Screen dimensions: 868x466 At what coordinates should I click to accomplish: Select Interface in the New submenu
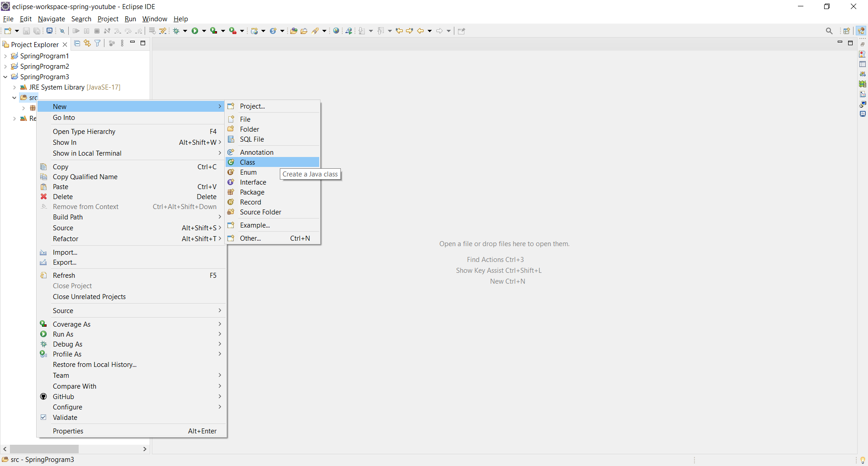(x=273, y=182)
